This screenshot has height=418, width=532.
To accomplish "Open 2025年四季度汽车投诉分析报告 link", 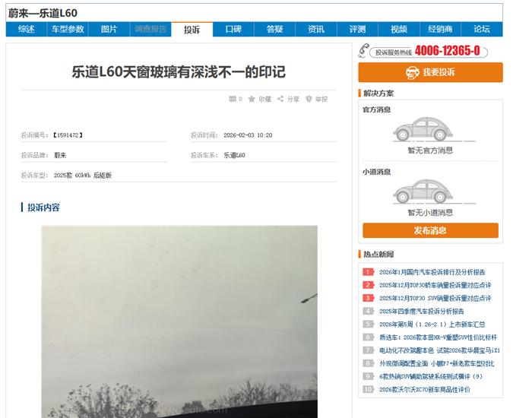I will 421,311.
